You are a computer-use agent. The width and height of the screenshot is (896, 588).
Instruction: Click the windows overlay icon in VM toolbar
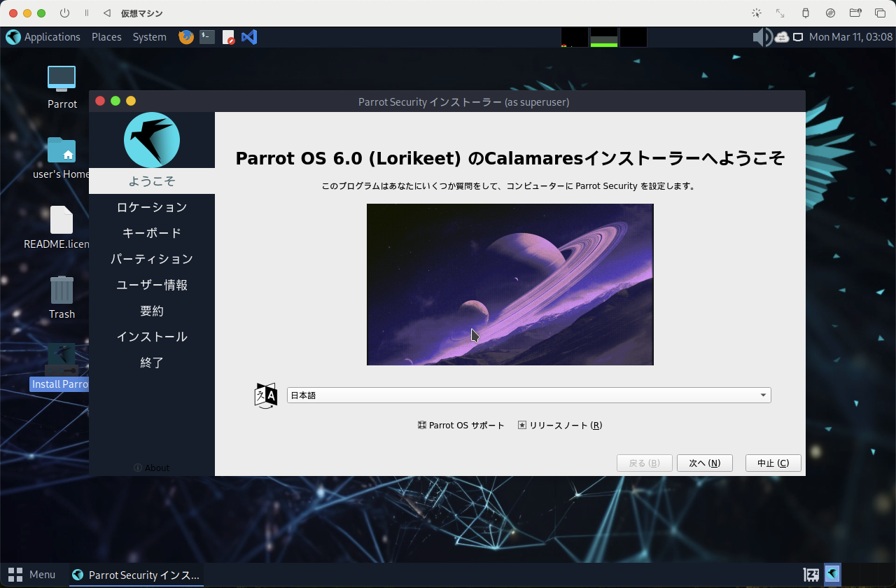[880, 13]
